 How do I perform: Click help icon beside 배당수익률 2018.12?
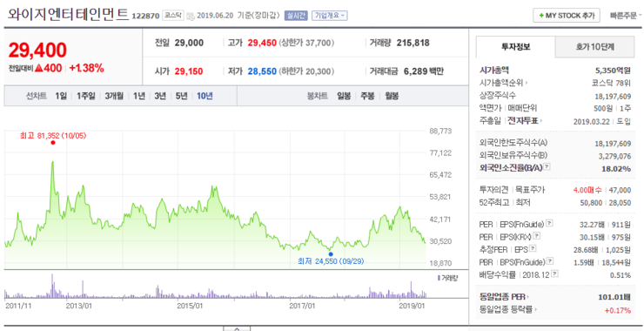point(554,274)
